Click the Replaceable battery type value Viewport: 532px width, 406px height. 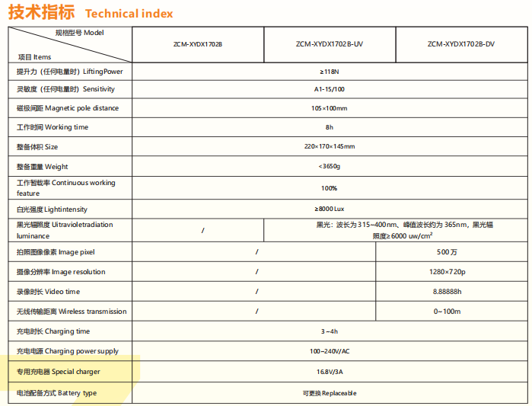tap(329, 393)
